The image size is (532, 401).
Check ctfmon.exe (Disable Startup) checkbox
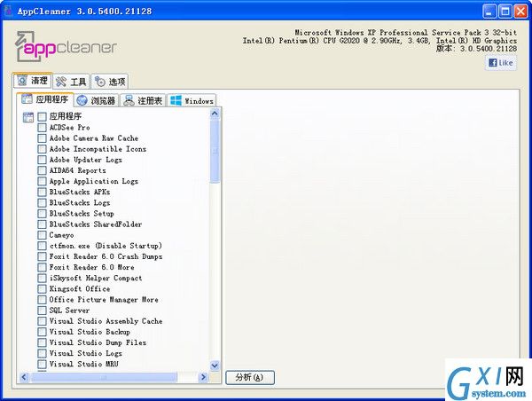(x=42, y=246)
